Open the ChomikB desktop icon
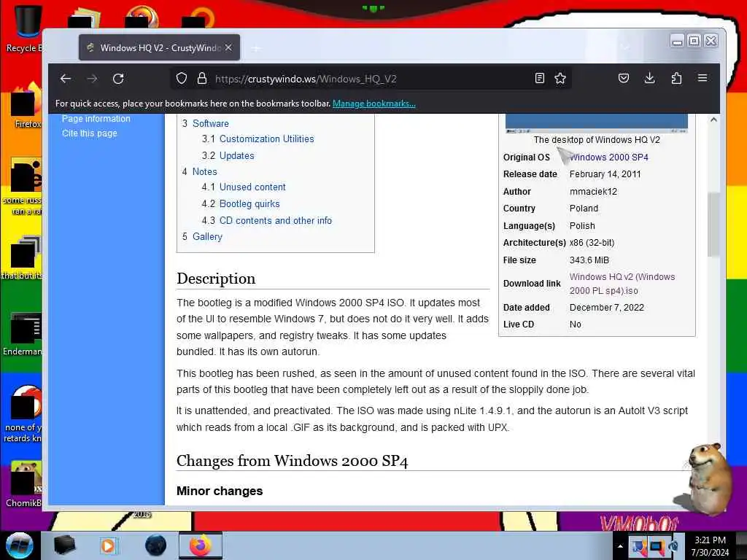The image size is (747, 560). point(24,483)
